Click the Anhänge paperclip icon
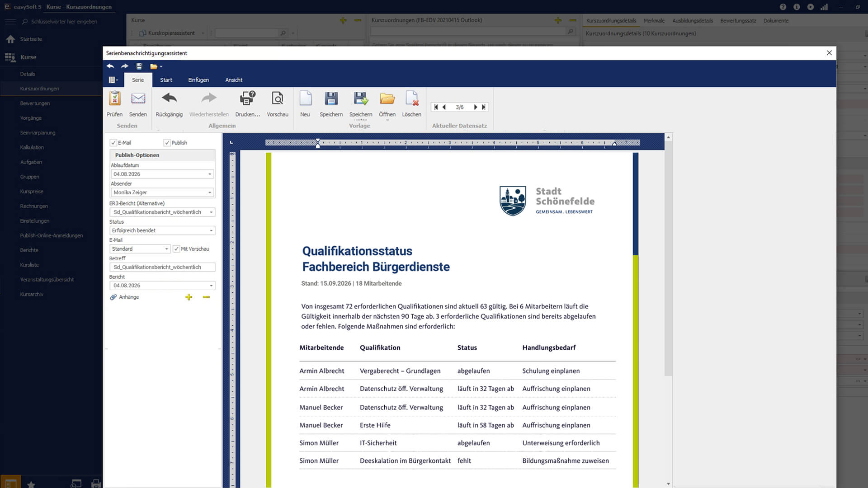 (113, 297)
